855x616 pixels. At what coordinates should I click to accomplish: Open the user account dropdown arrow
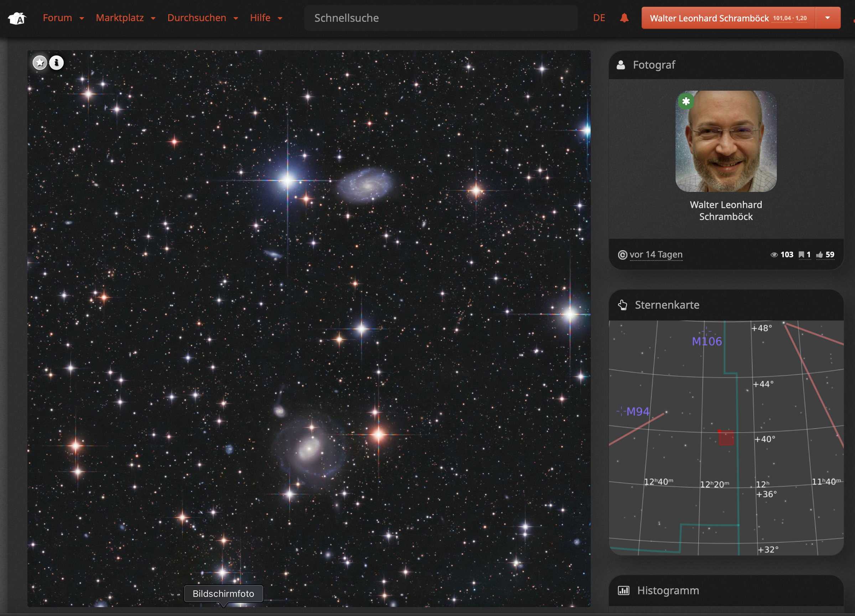[828, 18]
